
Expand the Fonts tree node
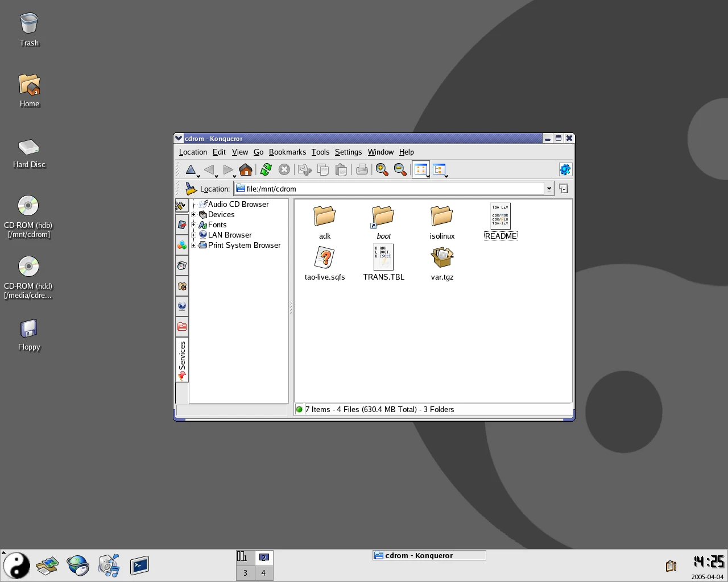(x=194, y=225)
